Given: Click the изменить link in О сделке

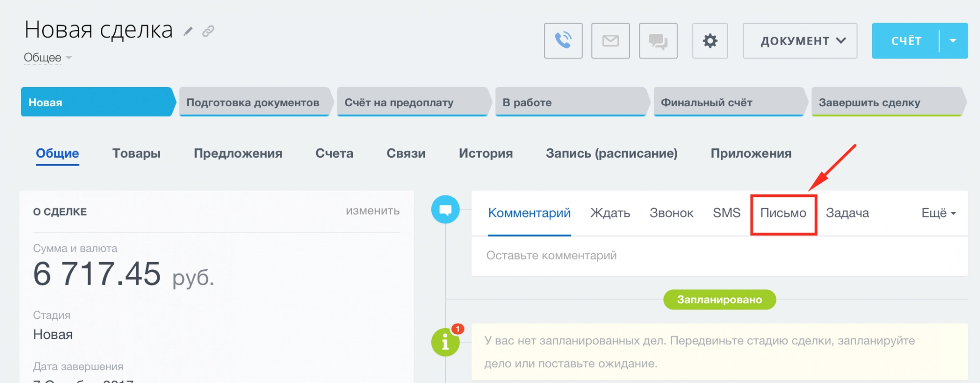Looking at the screenshot, I should [372, 211].
